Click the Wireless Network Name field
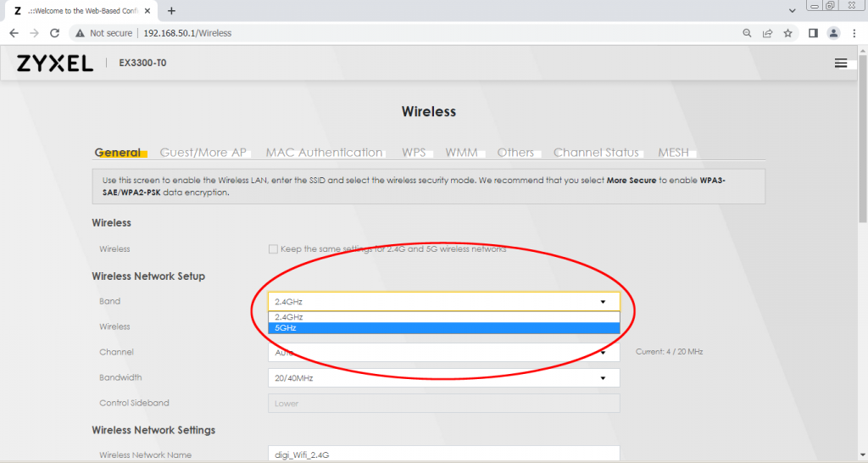 [443, 455]
